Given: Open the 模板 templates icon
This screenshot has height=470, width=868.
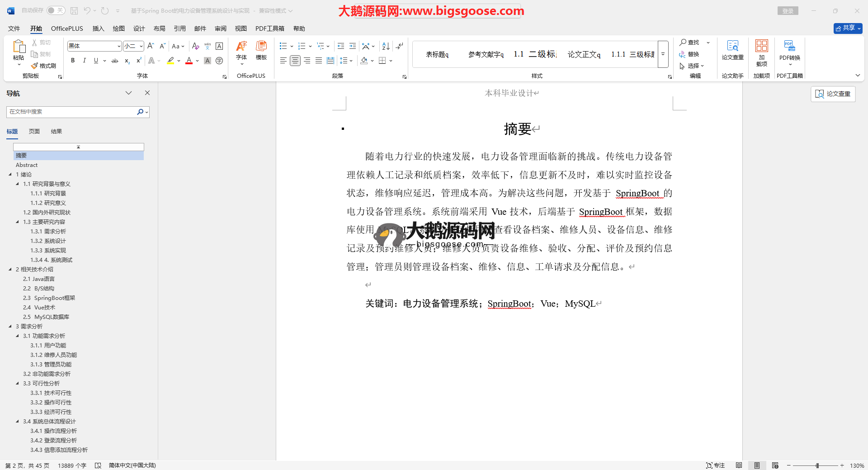Looking at the screenshot, I should pyautogui.click(x=261, y=50).
